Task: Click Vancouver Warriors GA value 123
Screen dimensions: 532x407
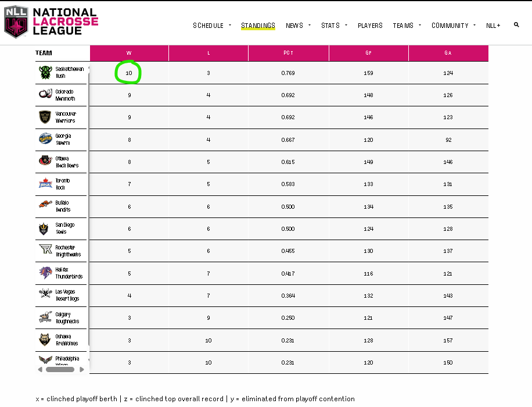Action: point(448,117)
